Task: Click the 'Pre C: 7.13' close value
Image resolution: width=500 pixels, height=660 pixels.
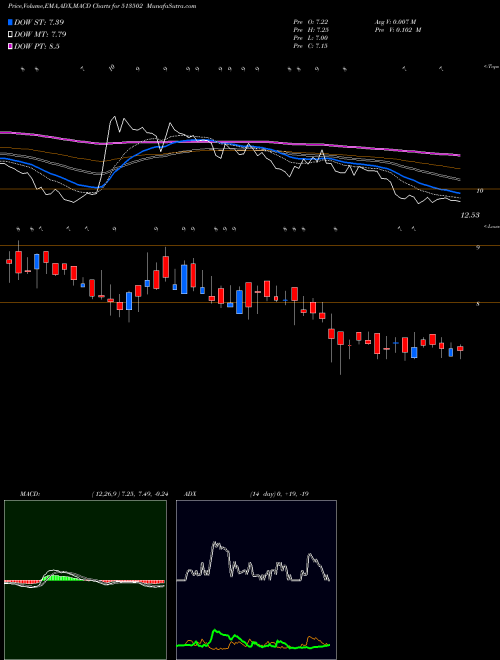Action: click(x=311, y=46)
